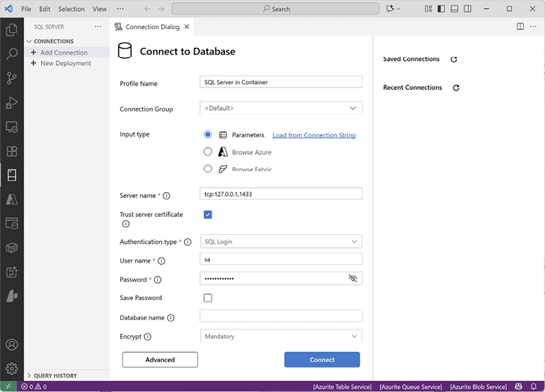Screen dimensions: 545x392
Task: Click the Connect button
Action: click(x=321, y=360)
